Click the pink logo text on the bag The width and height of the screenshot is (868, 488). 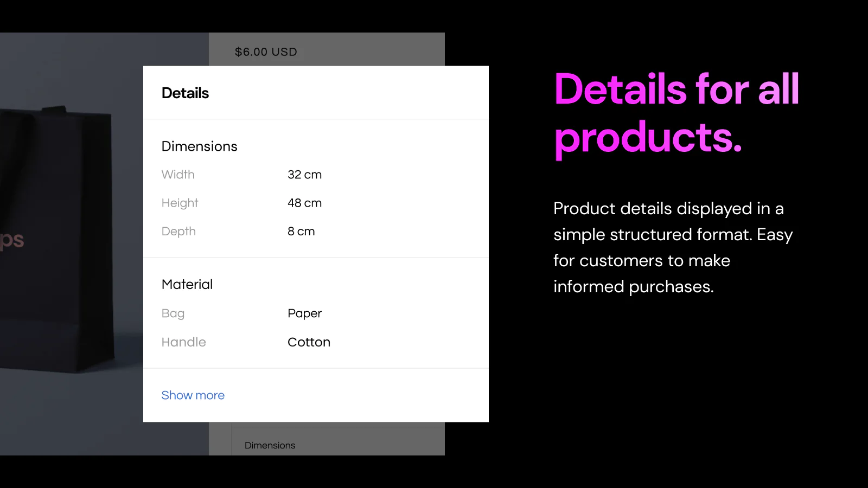pyautogui.click(x=12, y=240)
